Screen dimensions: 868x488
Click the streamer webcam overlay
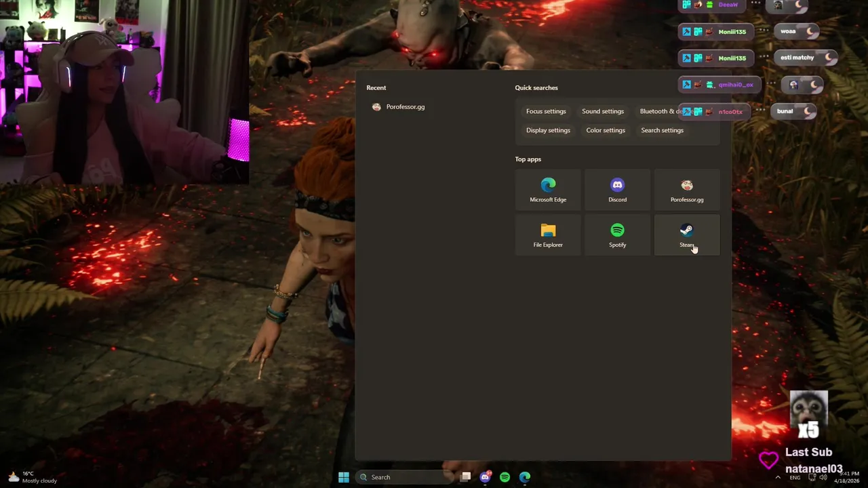pyautogui.click(x=125, y=92)
